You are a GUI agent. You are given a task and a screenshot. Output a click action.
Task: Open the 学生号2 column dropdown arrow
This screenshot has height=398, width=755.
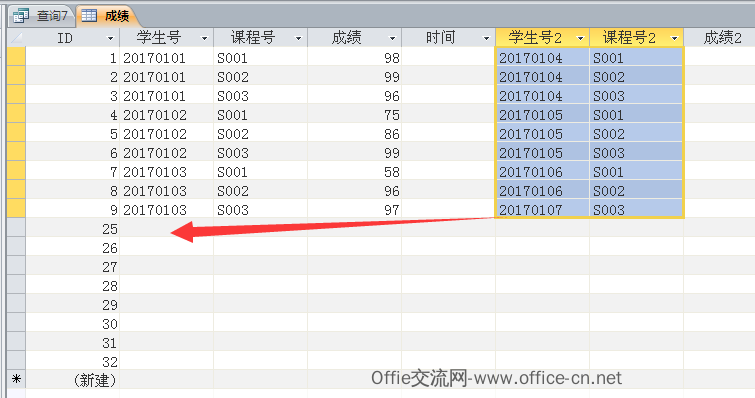pyautogui.click(x=580, y=38)
